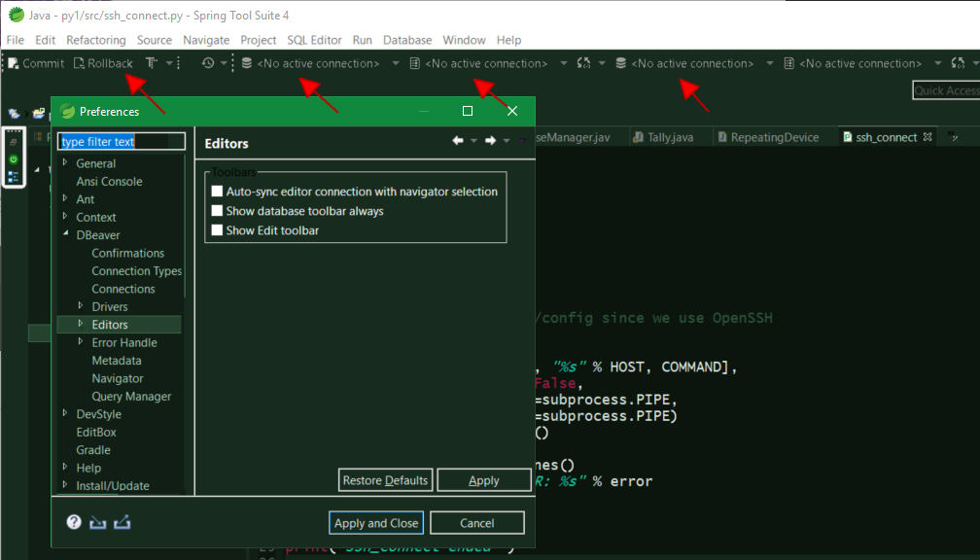Collapse the DBeaver preferences node
The image size is (980, 560).
pyautogui.click(x=66, y=233)
